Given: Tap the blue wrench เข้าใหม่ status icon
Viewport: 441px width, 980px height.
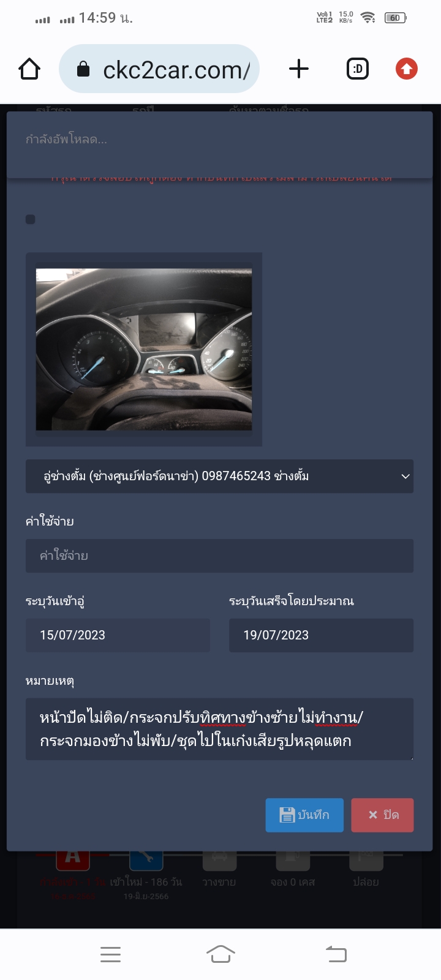Looking at the screenshot, I should tap(146, 858).
